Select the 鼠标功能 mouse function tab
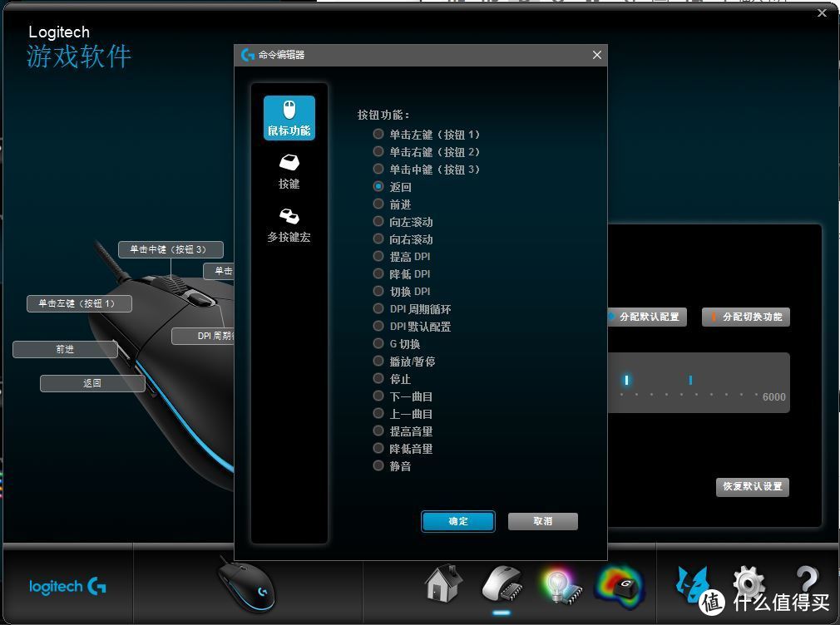Viewport: 840px width, 625px height. pyautogui.click(x=289, y=118)
